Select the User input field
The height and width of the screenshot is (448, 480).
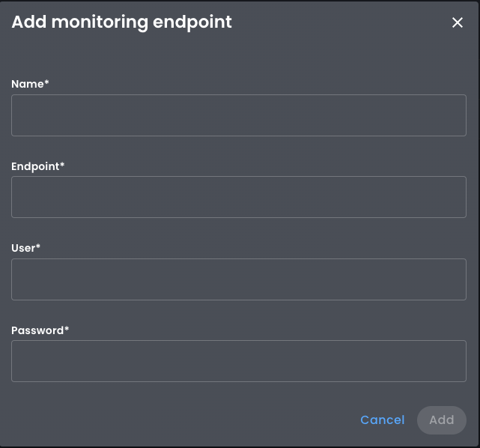(x=239, y=279)
